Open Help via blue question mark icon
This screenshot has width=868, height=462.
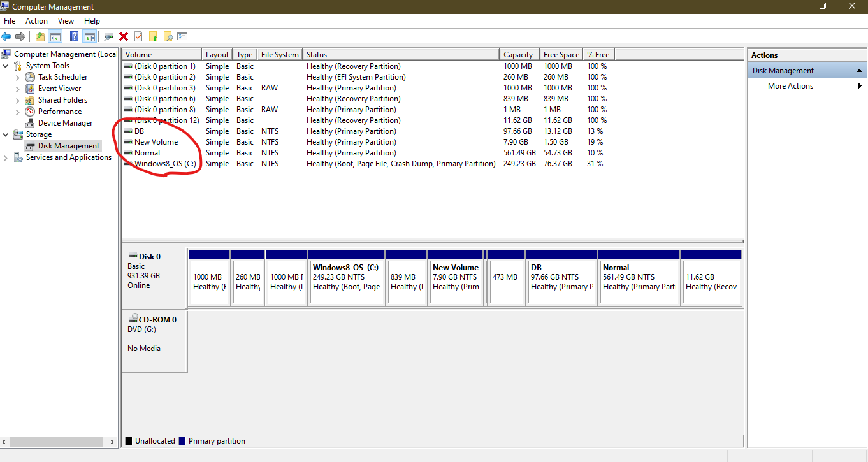(x=75, y=37)
